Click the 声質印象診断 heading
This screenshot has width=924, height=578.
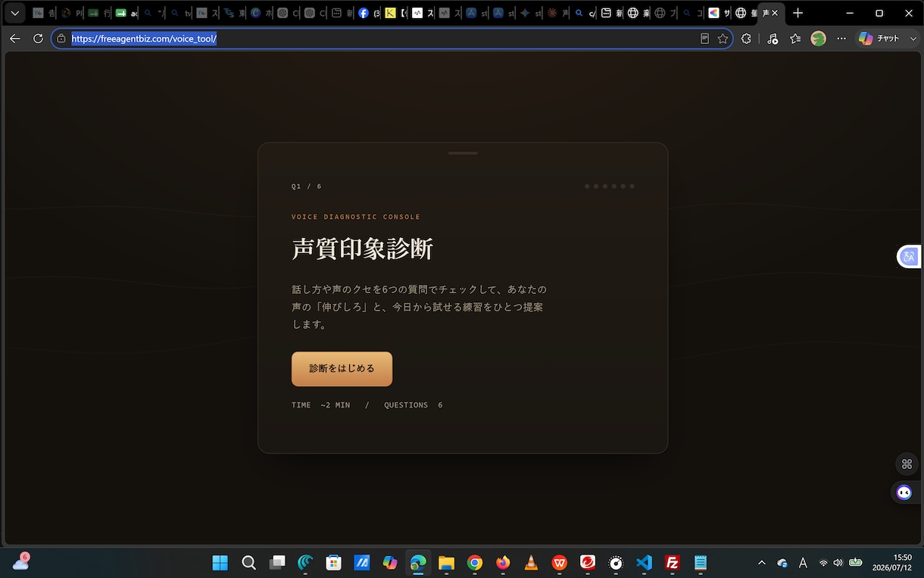click(x=362, y=249)
